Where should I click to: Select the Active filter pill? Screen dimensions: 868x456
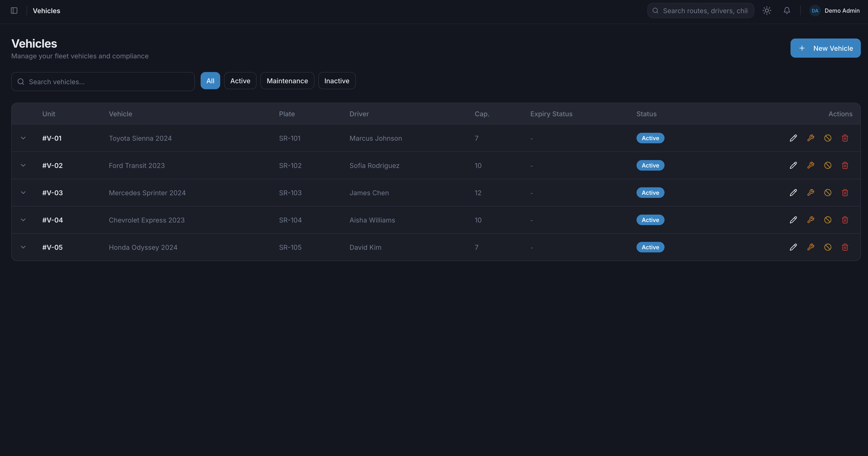[240, 81]
